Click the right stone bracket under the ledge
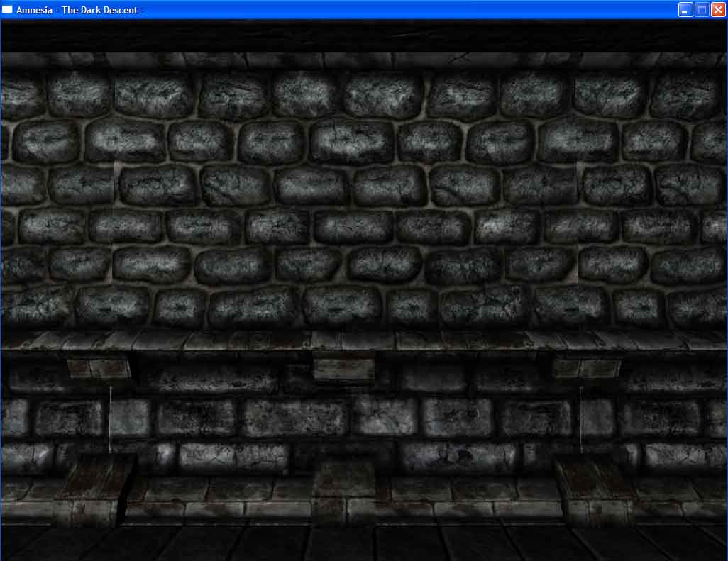The width and height of the screenshot is (728, 561). [587, 368]
